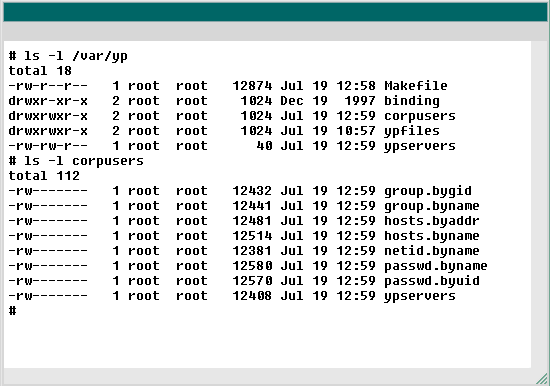Image resolution: width=550 pixels, height=386 pixels.
Task: Click the 'total 112' line
Action: coord(44,176)
